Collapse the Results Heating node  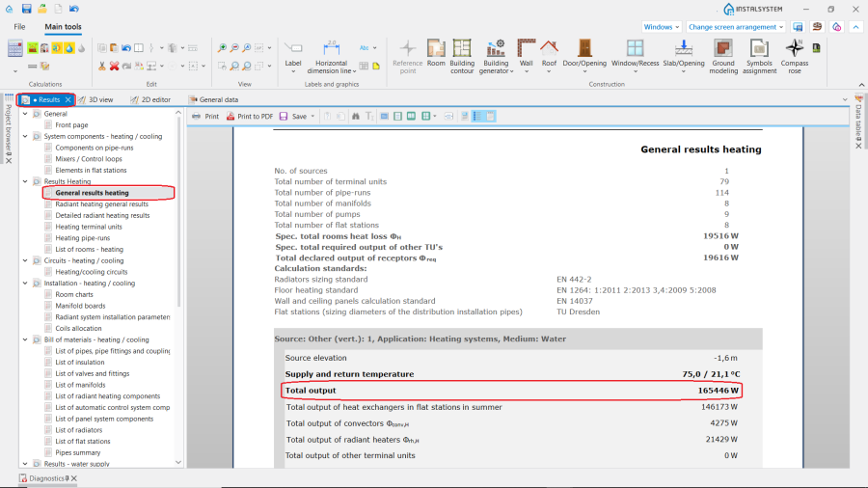pos(25,181)
